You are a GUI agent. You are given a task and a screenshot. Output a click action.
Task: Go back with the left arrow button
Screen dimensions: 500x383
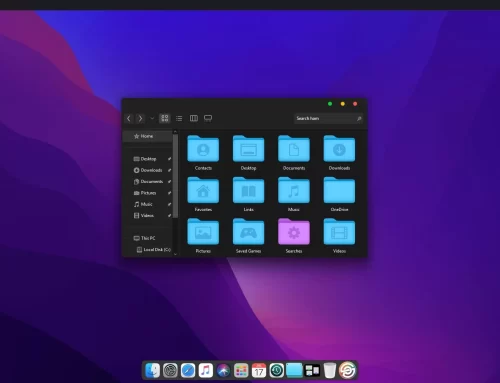pos(129,118)
